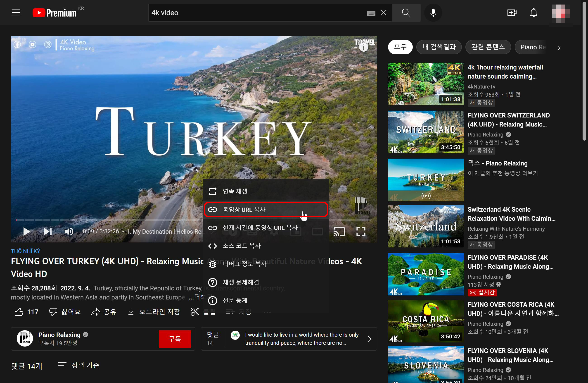Open 4k 1hour relaxing waterfall thumbnail
Viewport: 588px width, 383px height.
tap(426, 84)
